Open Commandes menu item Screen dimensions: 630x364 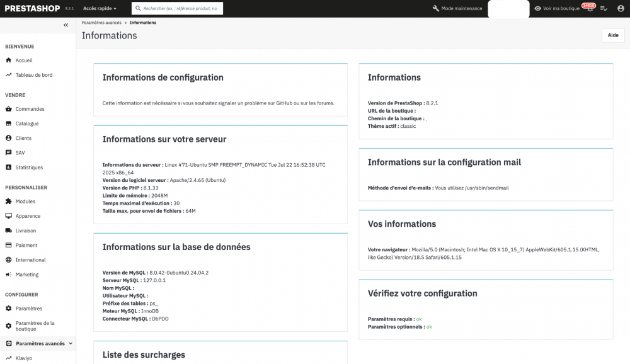[30, 109]
